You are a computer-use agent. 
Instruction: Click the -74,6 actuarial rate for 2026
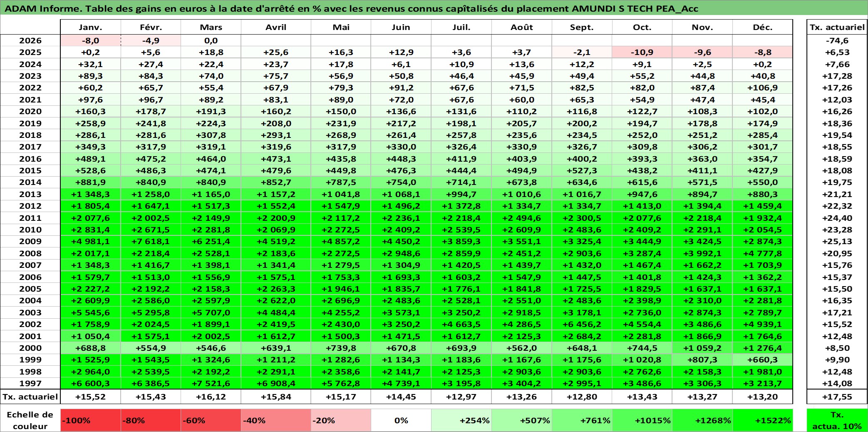(837, 40)
